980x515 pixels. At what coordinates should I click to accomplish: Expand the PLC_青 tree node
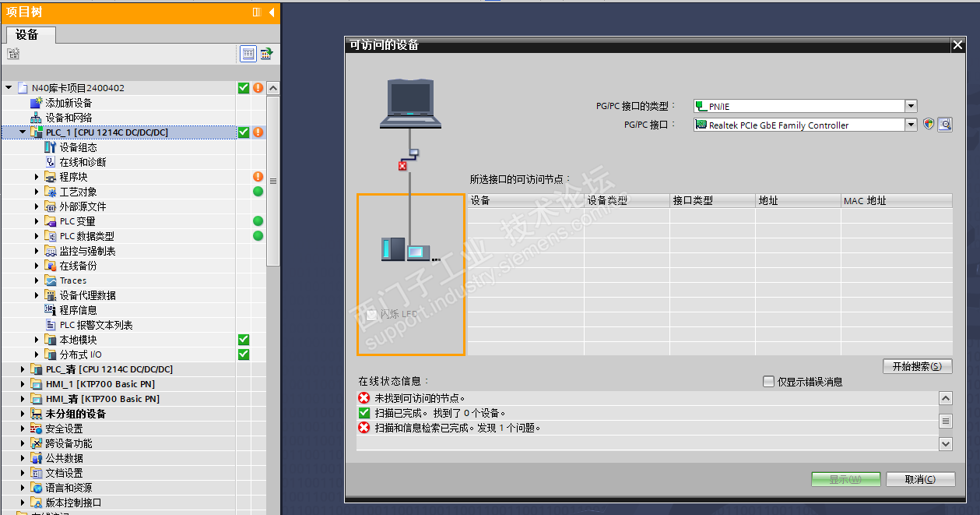pos(23,369)
